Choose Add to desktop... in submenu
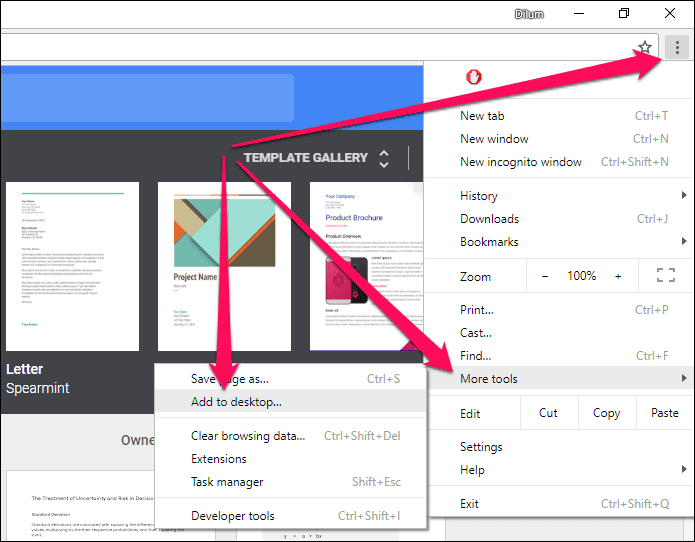Screen dimensions: 695x542 coord(290,402)
